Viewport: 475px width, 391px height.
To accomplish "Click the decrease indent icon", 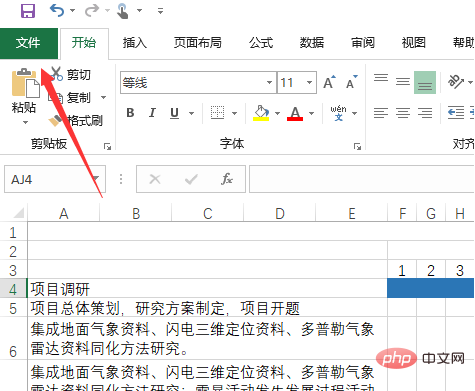I will pyautogui.click(x=456, y=113).
